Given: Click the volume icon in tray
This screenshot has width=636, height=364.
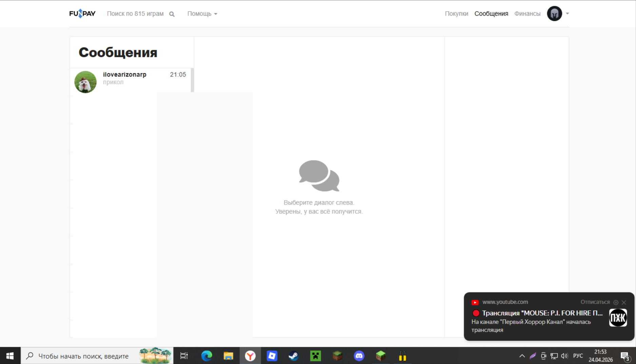Looking at the screenshot, I should click(564, 356).
